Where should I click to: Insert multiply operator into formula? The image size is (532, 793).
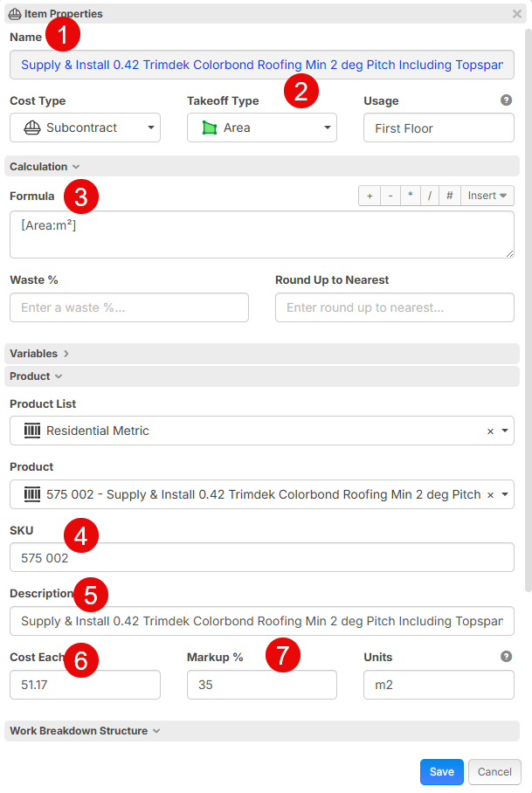(x=410, y=196)
